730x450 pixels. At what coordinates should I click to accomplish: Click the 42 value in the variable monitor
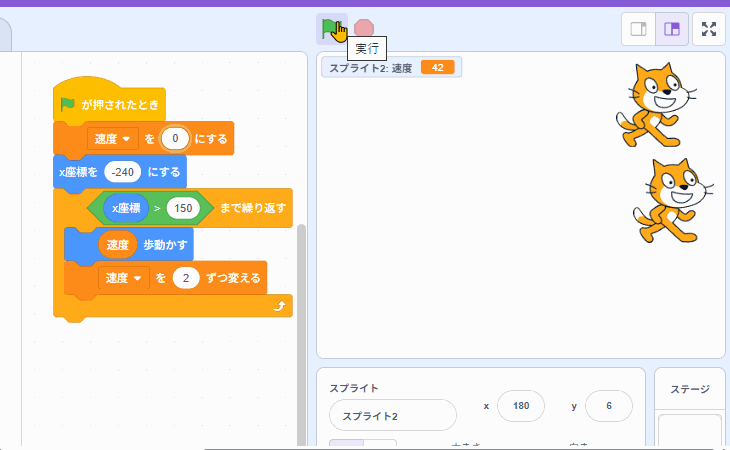(438, 67)
